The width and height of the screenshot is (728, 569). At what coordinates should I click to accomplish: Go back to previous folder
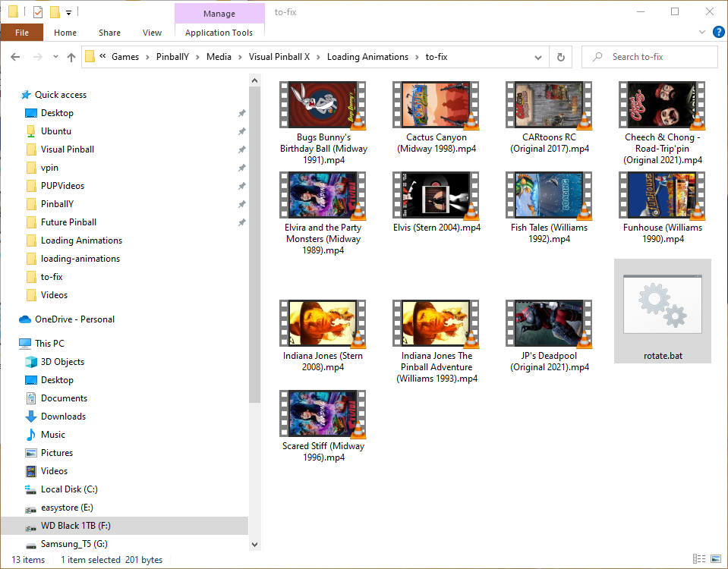(15, 57)
